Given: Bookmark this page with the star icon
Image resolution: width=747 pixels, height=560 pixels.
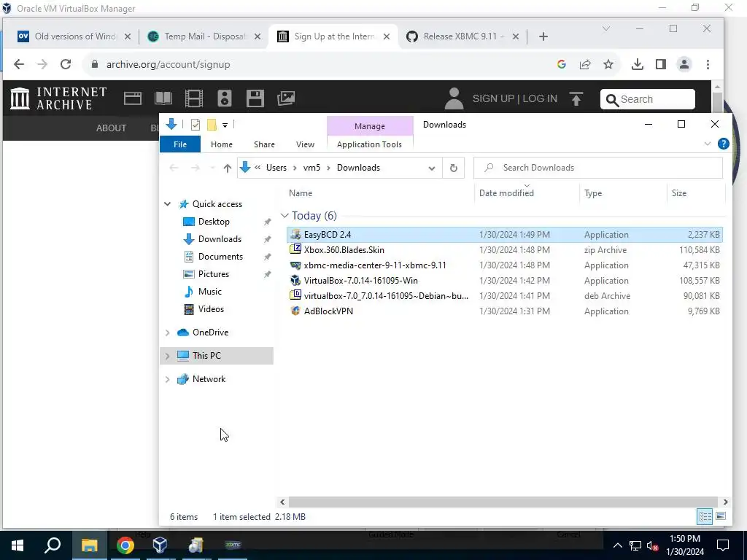Looking at the screenshot, I should tap(608, 64).
